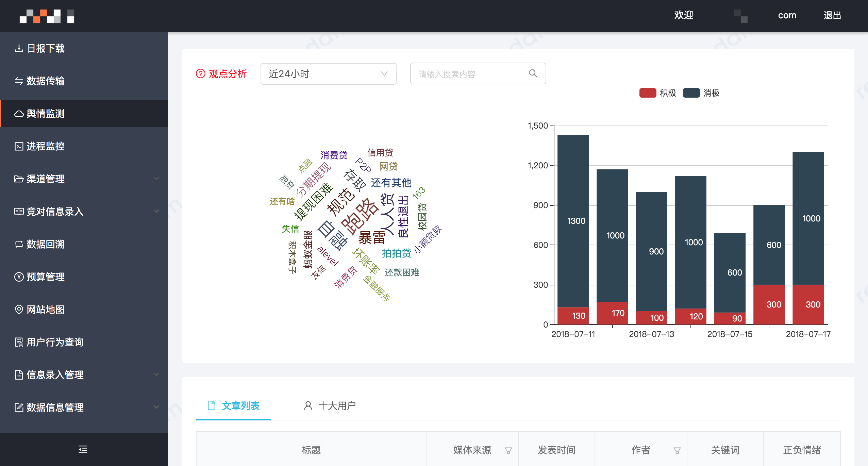
Task: Switch to the 文章列表 tab
Action: click(x=233, y=405)
